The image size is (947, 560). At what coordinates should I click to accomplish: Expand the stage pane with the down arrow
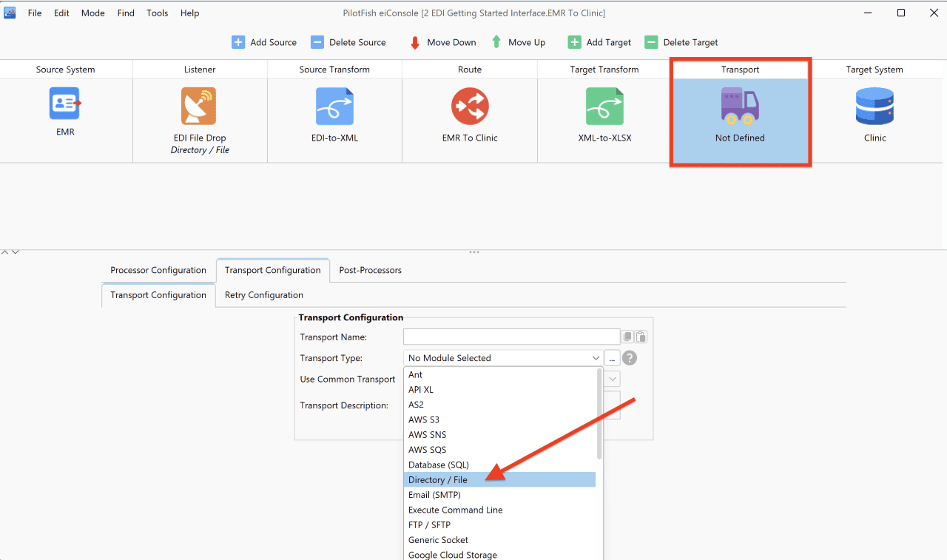click(15, 252)
